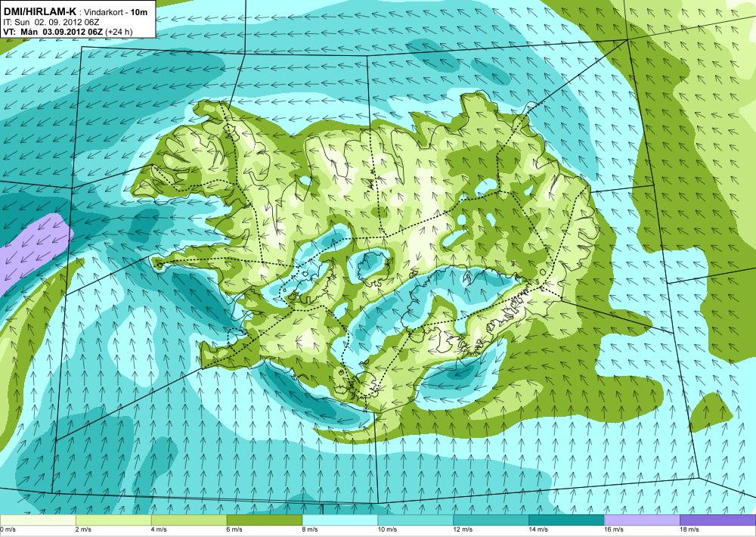Screen dimensions: 756x537
Task: Click the '14 m/s' legend label
Action: pyautogui.click(x=538, y=529)
